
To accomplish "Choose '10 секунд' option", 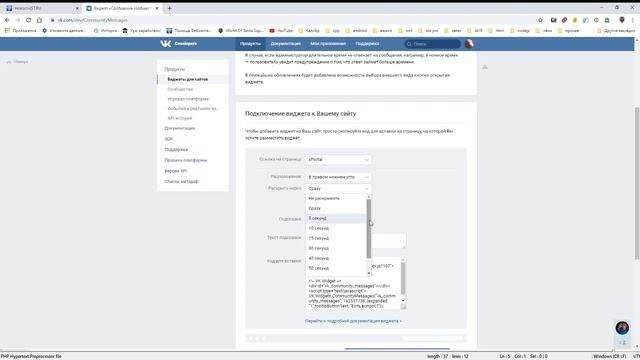I will 336,228.
